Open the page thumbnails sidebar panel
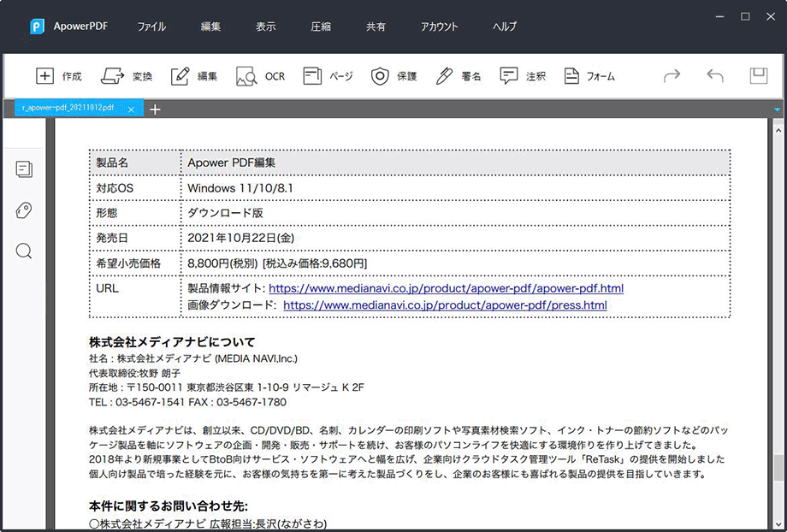 [24, 169]
